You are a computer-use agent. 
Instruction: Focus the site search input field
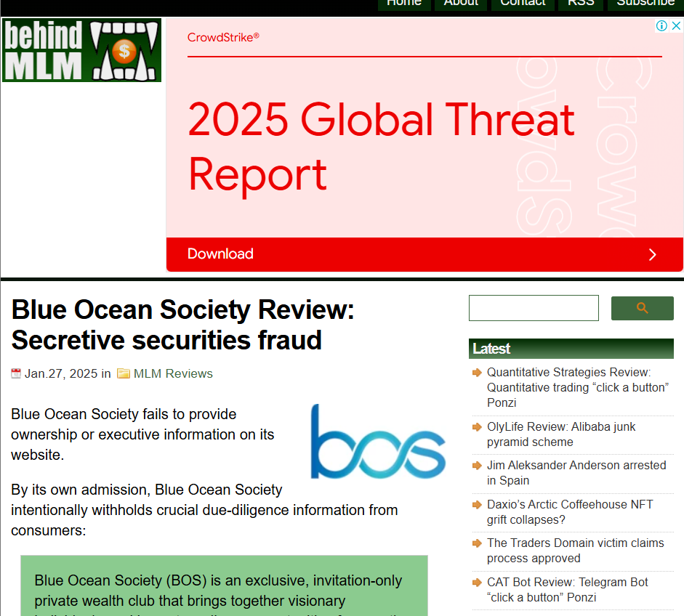(x=534, y=308)
